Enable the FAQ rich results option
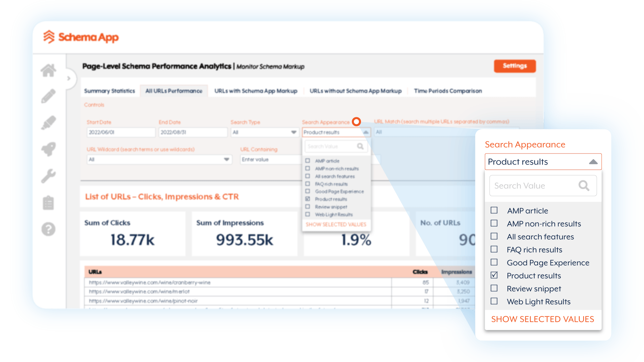 (x=494, y=249)
